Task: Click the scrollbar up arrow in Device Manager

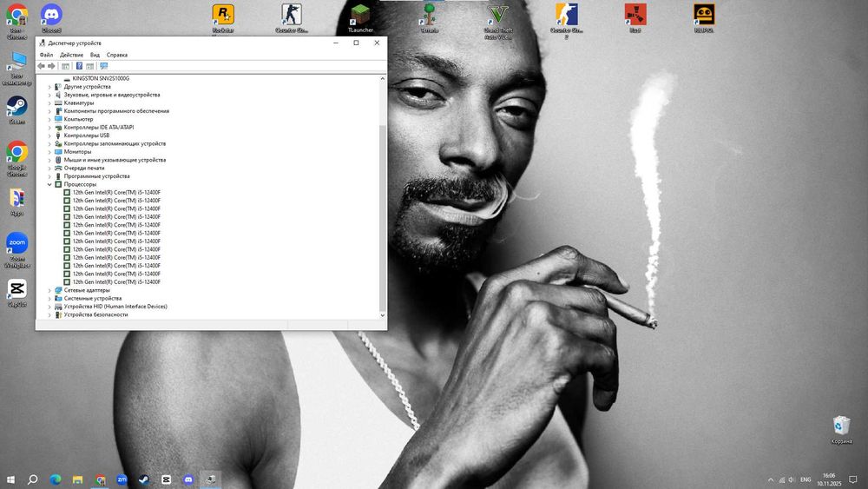Action: [x=382, y=79]
